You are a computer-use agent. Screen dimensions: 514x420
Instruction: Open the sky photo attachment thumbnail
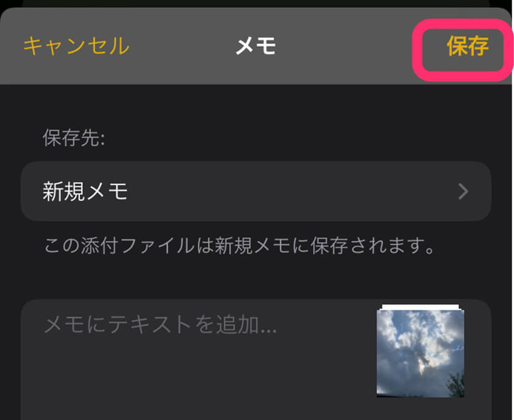pos(421,354)
